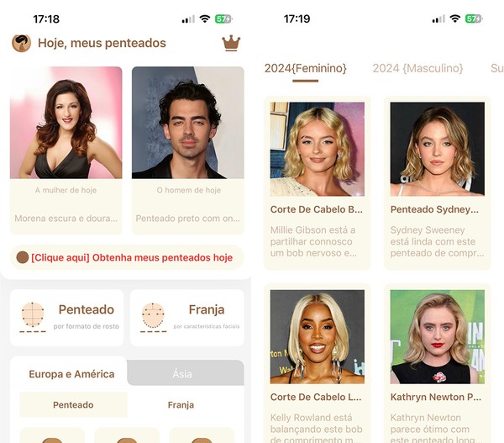Tap the brown dot before Clique aqui

point(23,257)
